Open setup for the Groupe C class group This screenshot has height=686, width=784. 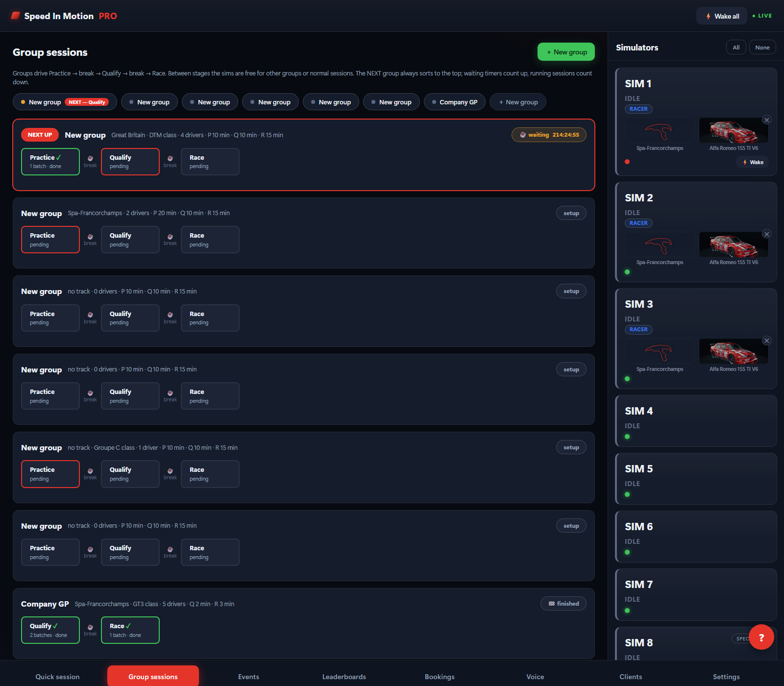point(571,447)
